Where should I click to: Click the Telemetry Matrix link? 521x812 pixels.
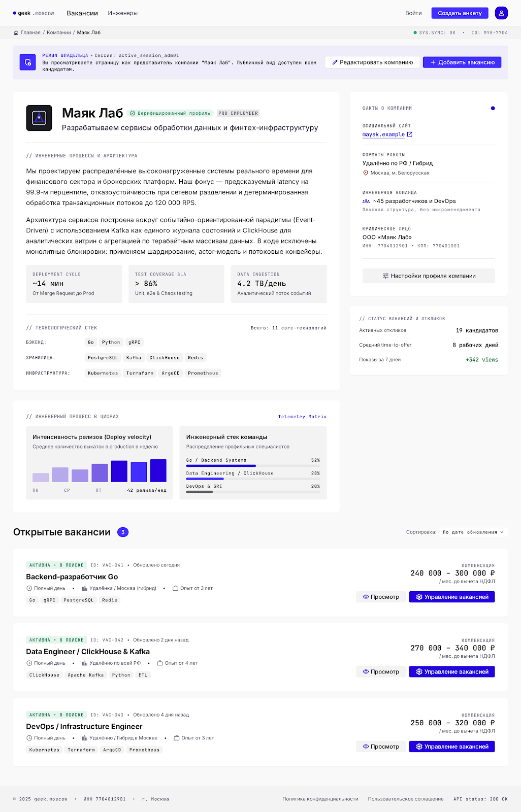pos(302,417)
